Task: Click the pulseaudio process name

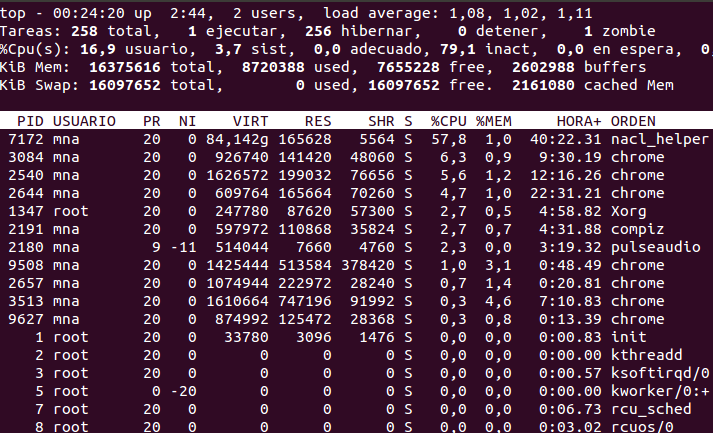Action: coord(654,247)
